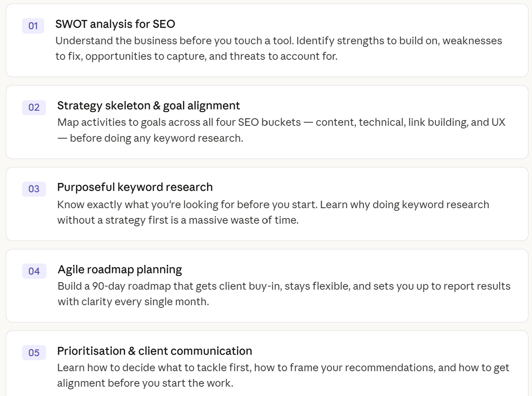Viewport: 532px width, 396px height.
Task: Select the Purposeful keyword research title
Action: click(135, 187)
